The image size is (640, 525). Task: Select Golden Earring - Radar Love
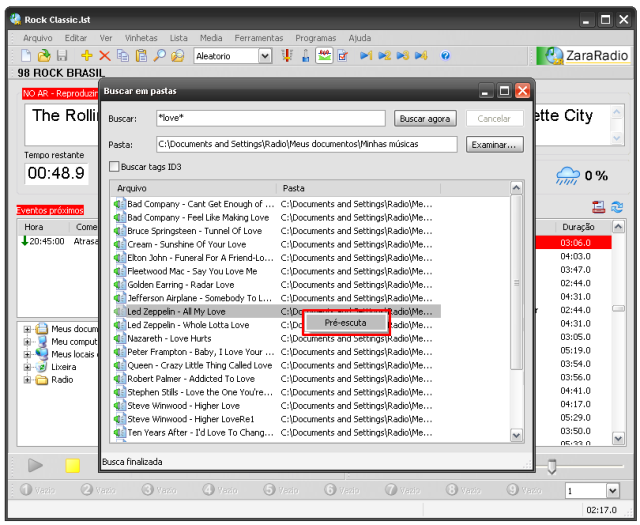click(181, 285)
